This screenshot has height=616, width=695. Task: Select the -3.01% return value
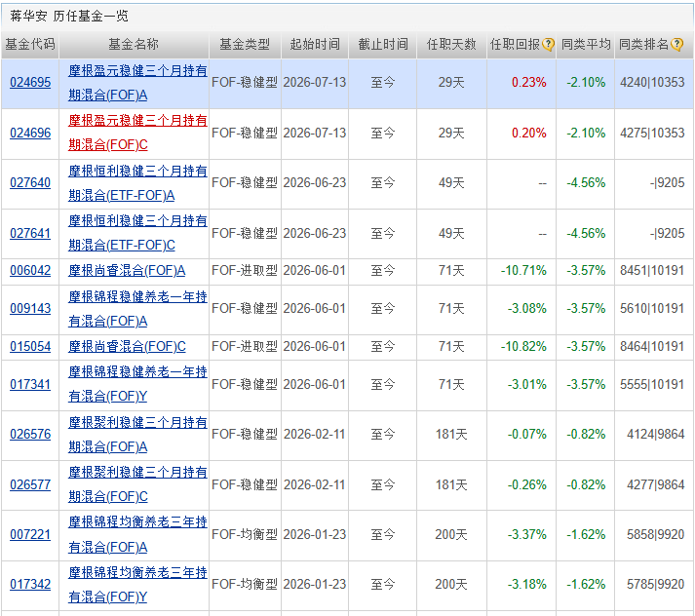[x=527, y=384]
